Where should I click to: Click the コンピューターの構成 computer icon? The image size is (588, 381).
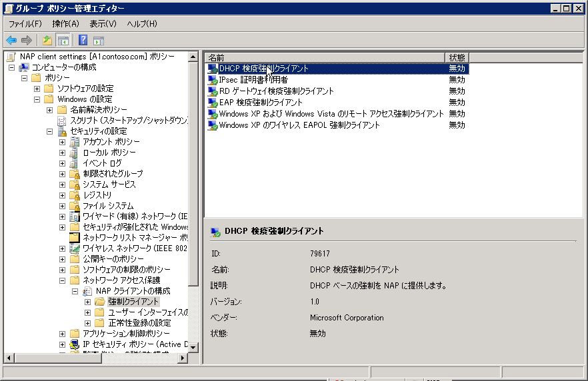(x=25, y=67)
